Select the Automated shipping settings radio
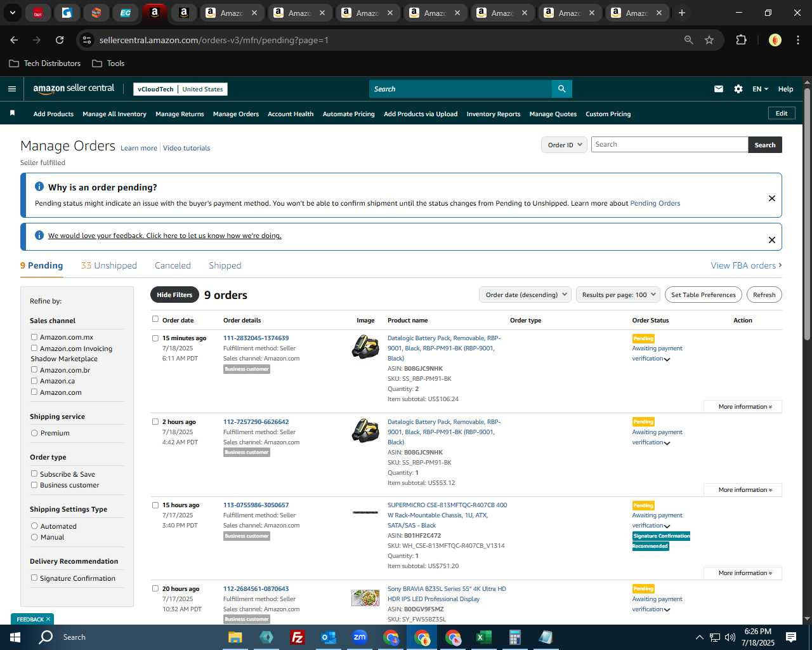 pyautogui.click(x=34, y=526)
